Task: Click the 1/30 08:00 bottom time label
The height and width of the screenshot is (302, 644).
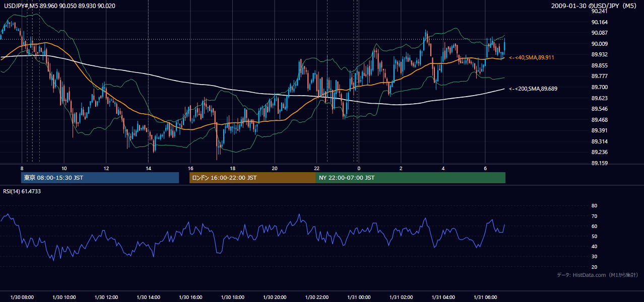Action: click(22, 297)
